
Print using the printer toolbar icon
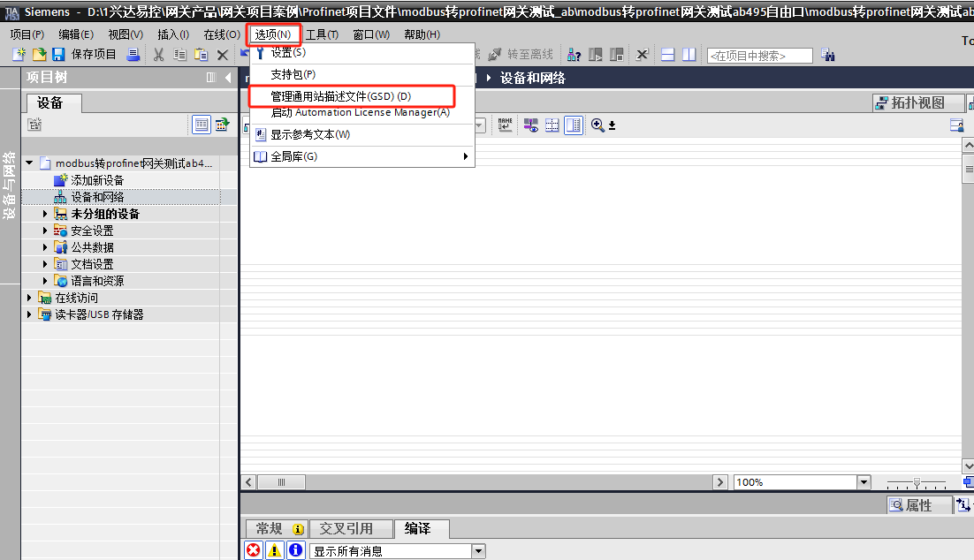point(133,55)
